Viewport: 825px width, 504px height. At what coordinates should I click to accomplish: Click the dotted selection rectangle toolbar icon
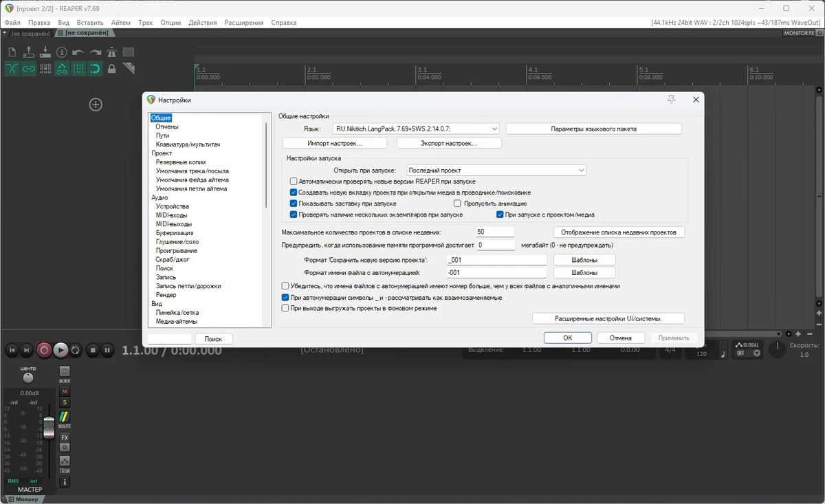click(x=129, y=52)
